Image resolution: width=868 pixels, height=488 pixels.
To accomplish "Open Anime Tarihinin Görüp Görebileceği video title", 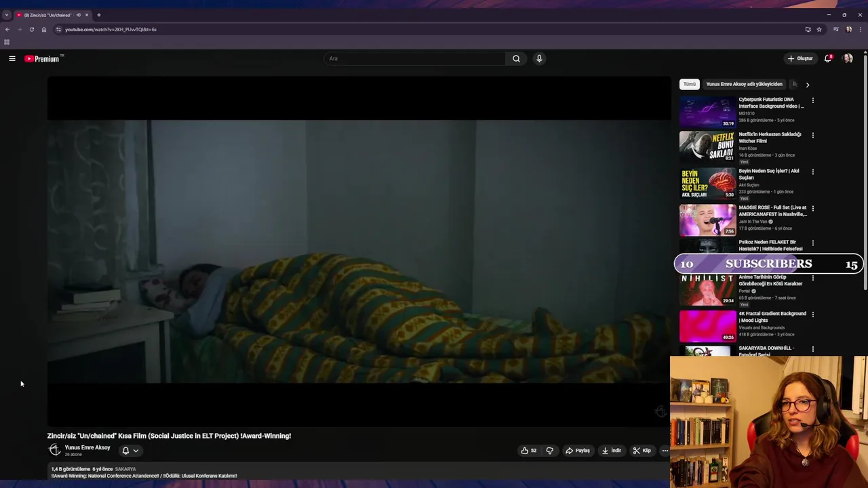I will [770, 281].
